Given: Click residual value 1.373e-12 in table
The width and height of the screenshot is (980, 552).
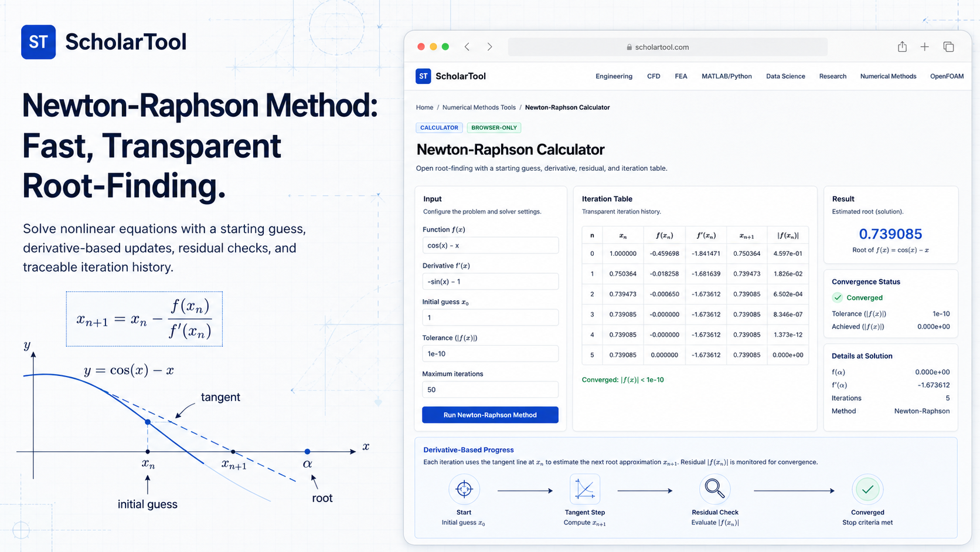Looking at the screenshot, I should [x=788, y=334].
